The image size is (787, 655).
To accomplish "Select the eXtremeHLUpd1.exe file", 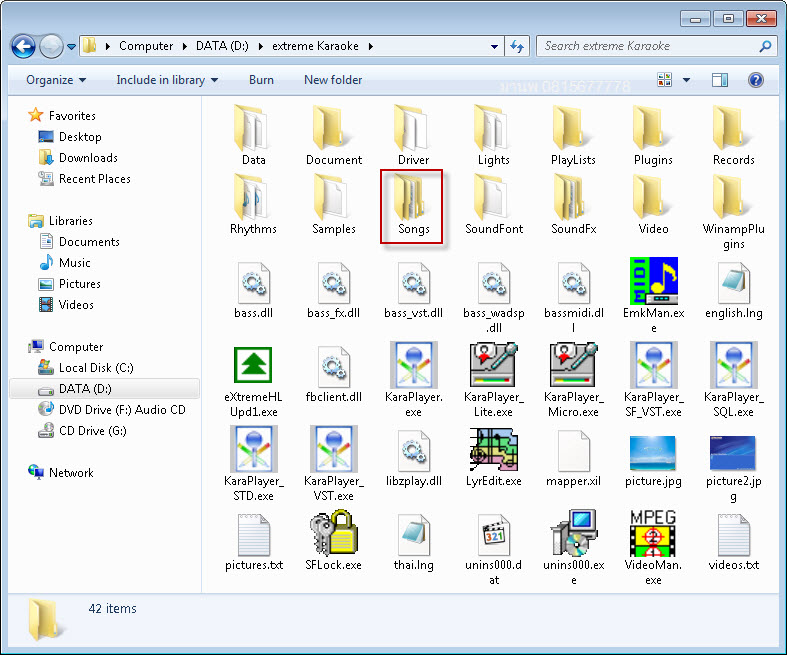I will [x=253, y=380].
